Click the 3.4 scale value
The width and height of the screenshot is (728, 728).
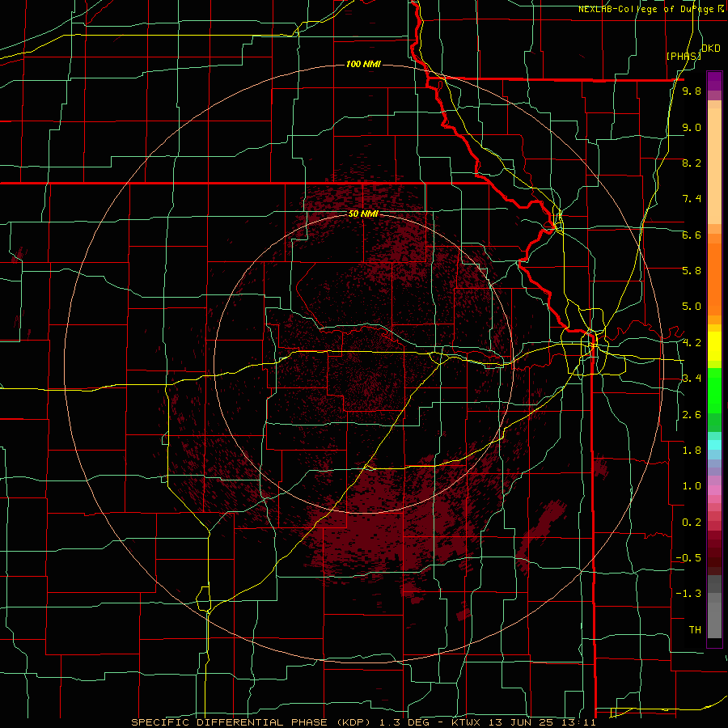pyautogui.click(x=692, y=379)
